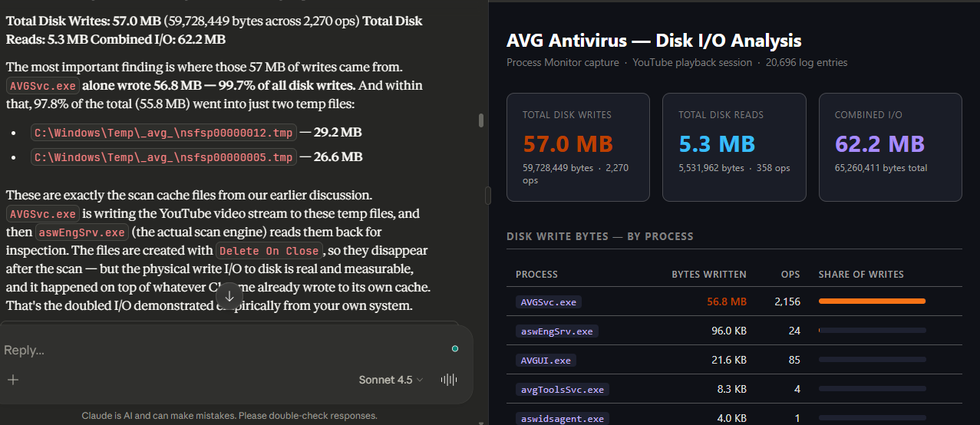Click the scroll-to-bottom arrow button
Viewport: 980px width, 425px height.
[x=229, y=297]
